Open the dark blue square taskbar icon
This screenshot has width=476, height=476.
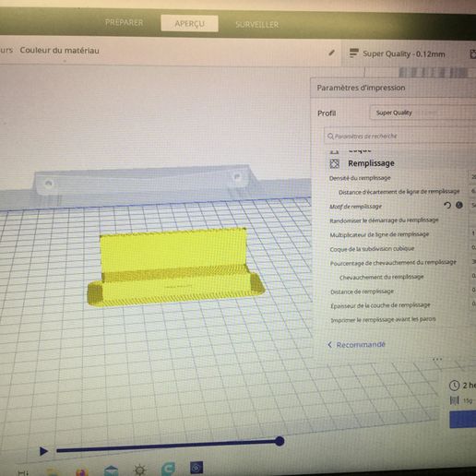tap(196, 468)
